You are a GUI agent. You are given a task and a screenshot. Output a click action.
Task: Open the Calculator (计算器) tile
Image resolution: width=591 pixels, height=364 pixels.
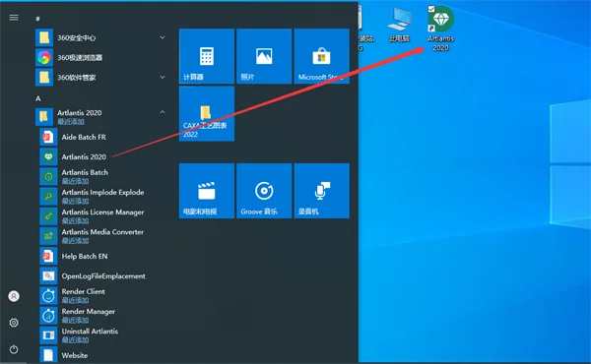click(207, 56)
